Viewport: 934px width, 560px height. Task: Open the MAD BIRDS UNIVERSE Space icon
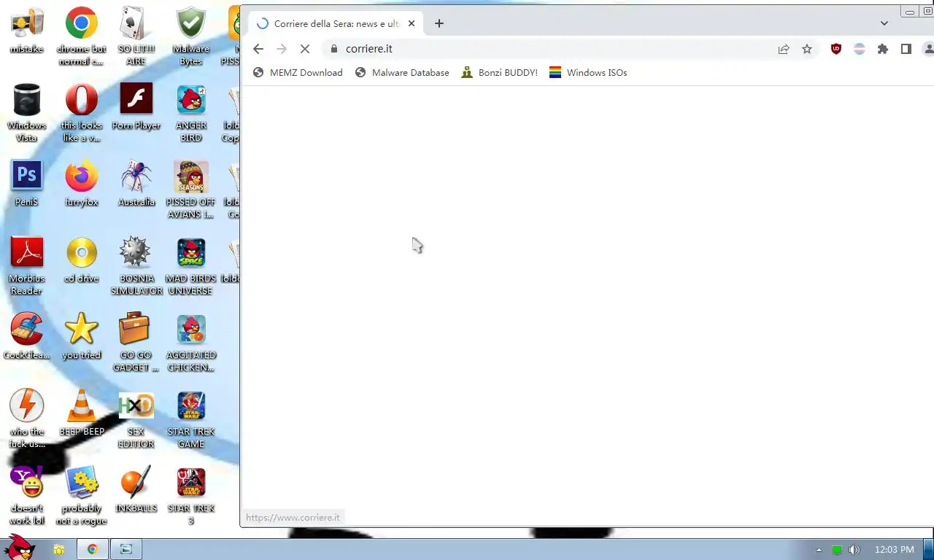[x=191, y=265]
